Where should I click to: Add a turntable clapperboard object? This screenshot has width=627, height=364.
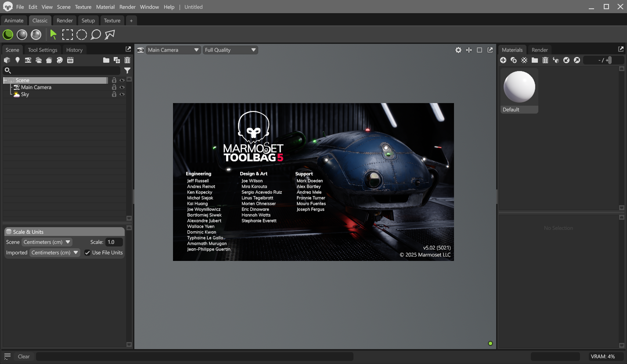70,60
